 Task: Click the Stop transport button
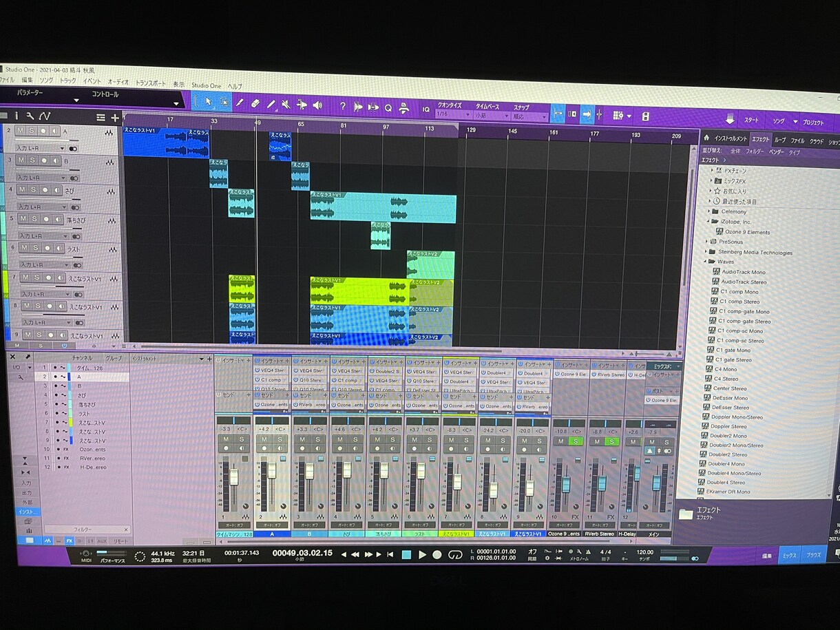pyautogui.click(x=406, y=554)
